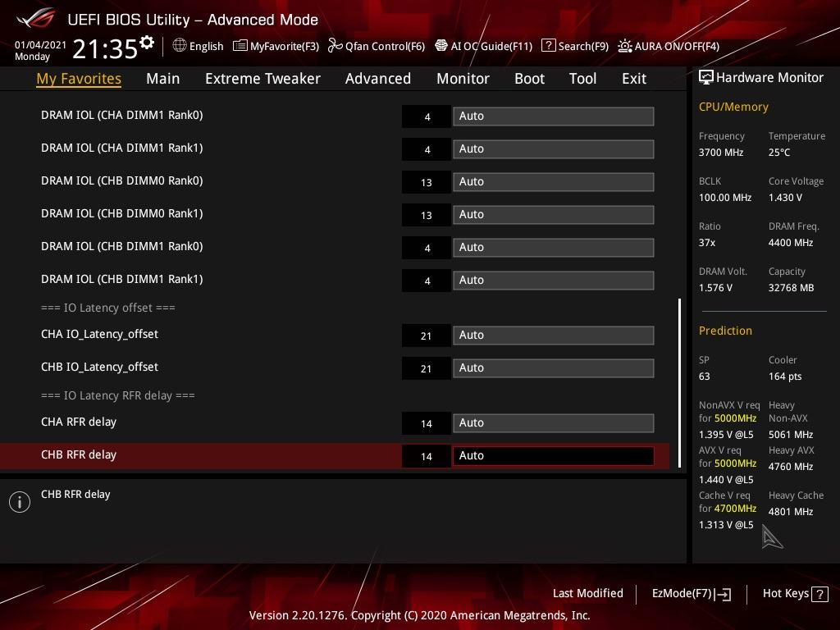Select the DRAM IOL (CHA DIMM1 Rank1) row label

coord(122,148)
